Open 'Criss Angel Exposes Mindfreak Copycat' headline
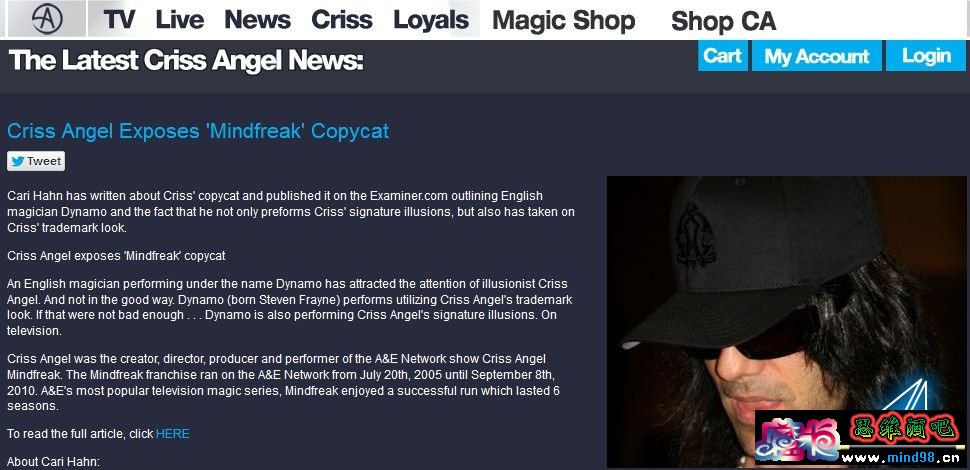This screenshot has width=970, height=470. [198, 131]
